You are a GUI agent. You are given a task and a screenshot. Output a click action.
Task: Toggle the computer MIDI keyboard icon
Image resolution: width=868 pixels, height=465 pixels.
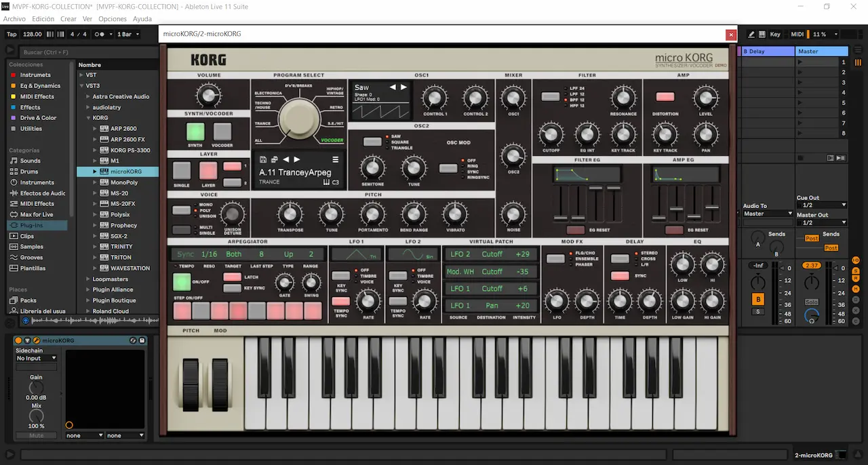[x=762, y=34]
